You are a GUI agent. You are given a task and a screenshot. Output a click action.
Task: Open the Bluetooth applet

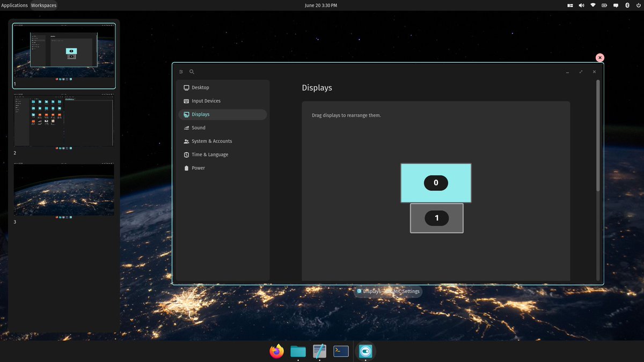coord(627,5)
